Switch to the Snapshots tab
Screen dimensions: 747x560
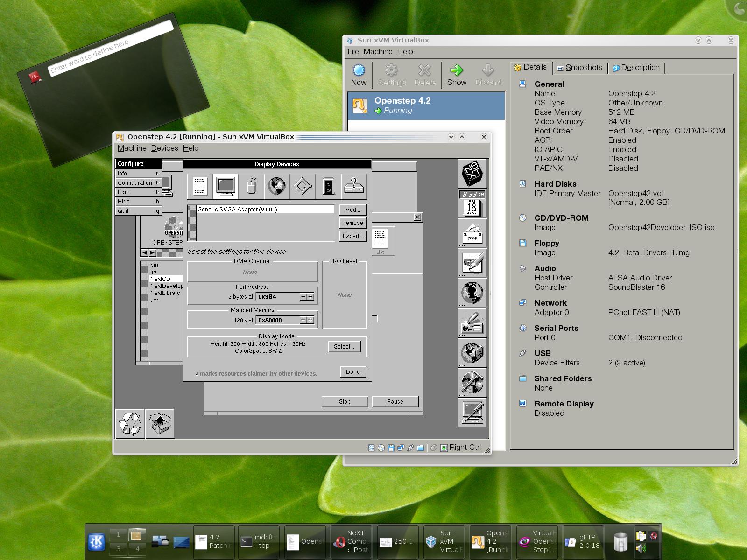pos(580,67)
